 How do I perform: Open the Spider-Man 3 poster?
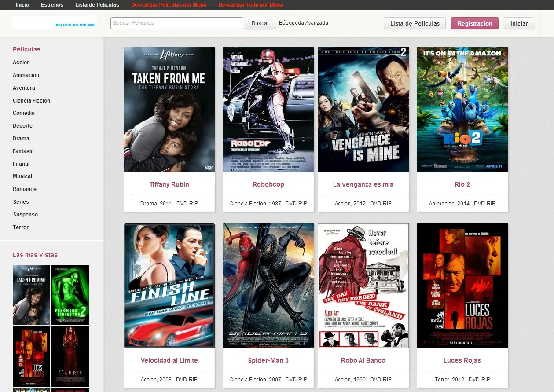tap(268, 286)
